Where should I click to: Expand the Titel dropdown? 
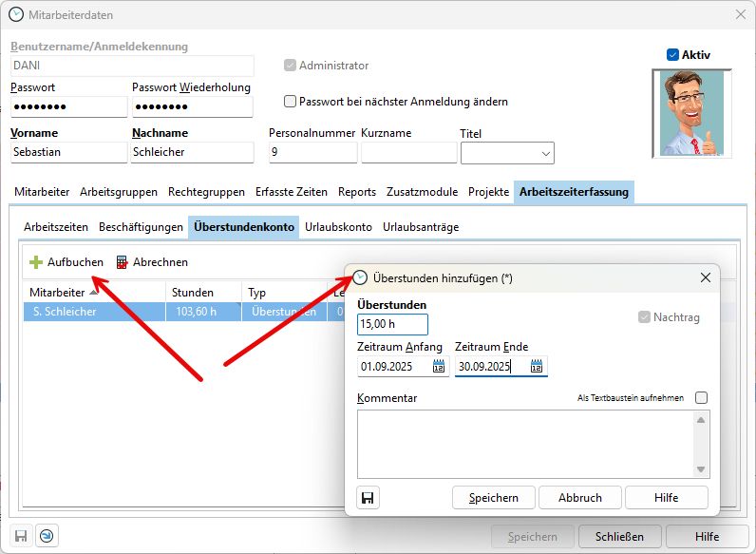click(x=546, y=153)
